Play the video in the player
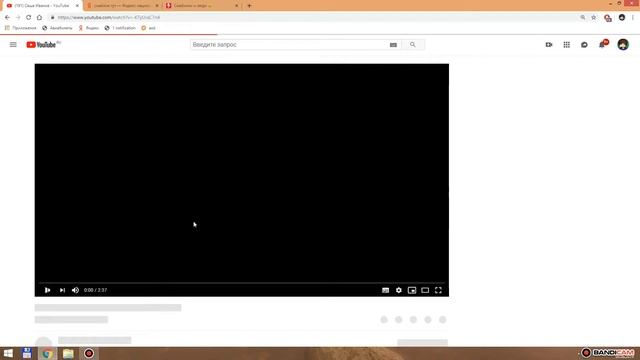Viewport: 640px width, 360px height. click(47, 290)
